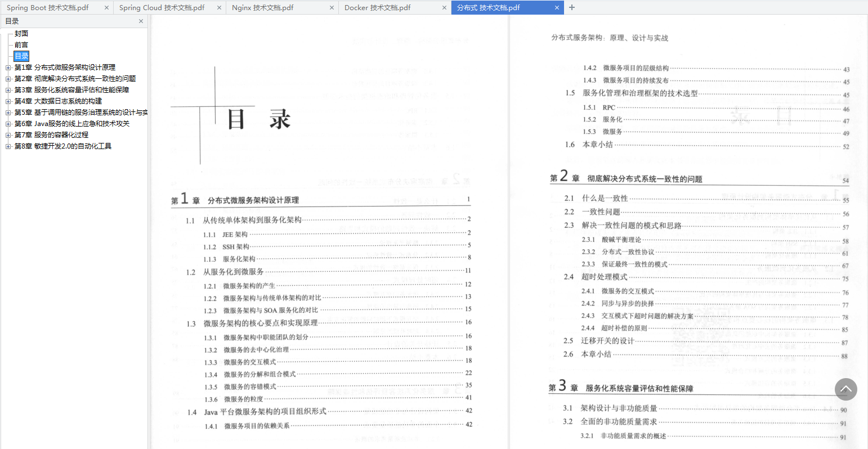Screen dimensions: 868x449
Task: Click TOC entry 1.3.6 微服务的粒度
Action: [x=337, y=399]
